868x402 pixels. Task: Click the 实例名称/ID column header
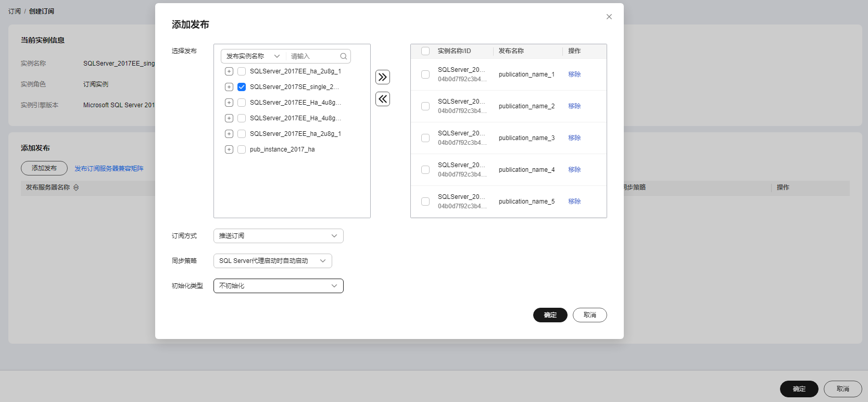[454, 51]
